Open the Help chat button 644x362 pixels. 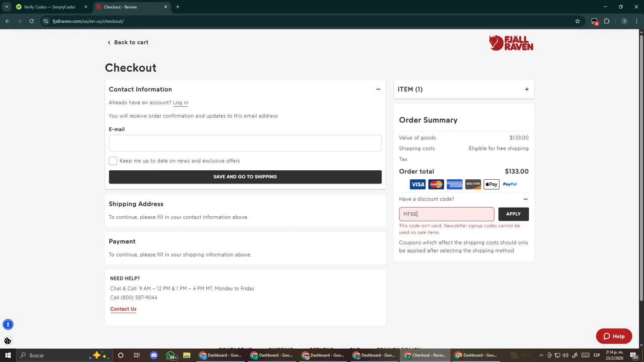[x=614, y=336]
